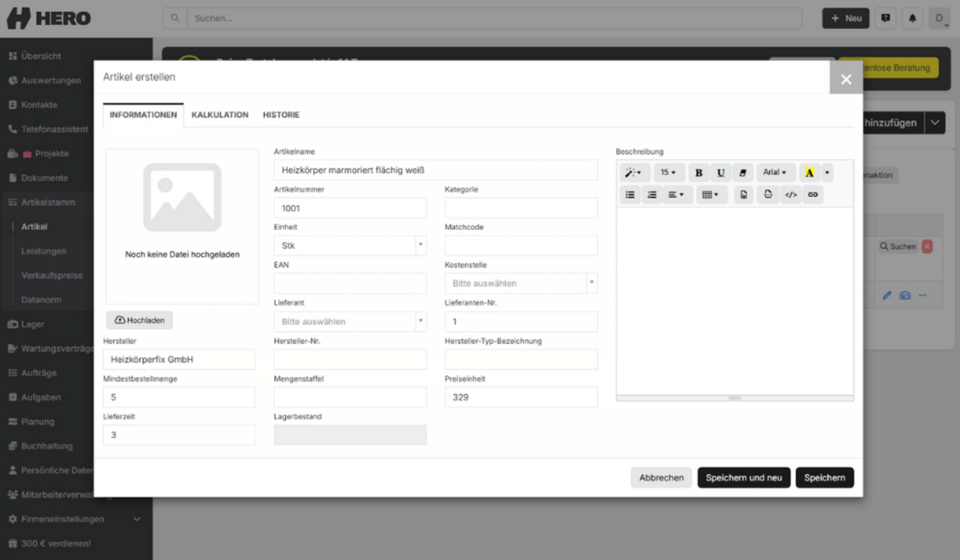Apply the yellow highlight text color
This screenshot has width=960, height=560.
click(x=810, y=173)
